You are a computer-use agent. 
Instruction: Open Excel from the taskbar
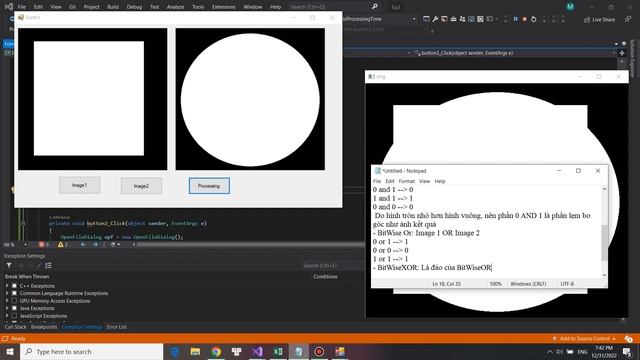[278, 351]
